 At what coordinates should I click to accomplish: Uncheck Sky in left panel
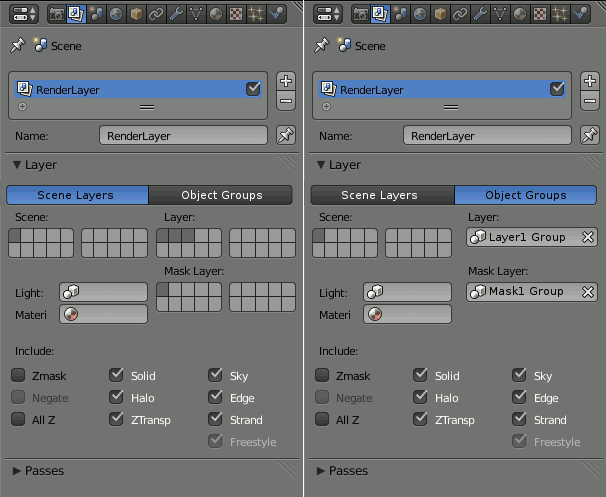[215, 375]
